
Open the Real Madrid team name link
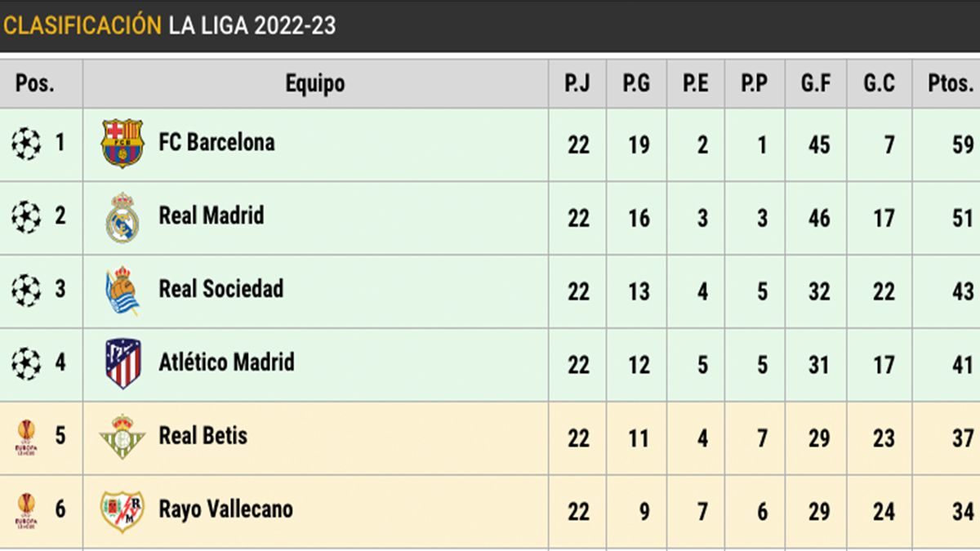pyautogui.click(x=212, y=216)
